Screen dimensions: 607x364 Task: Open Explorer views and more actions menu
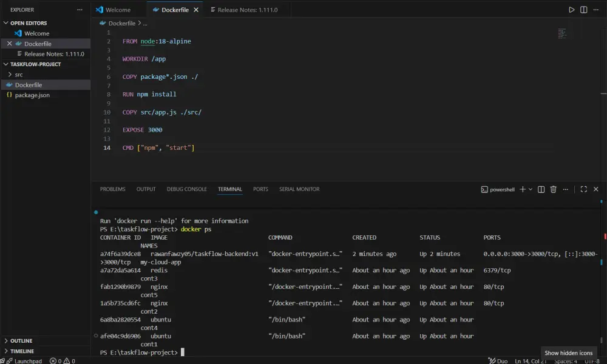[80, 10]
